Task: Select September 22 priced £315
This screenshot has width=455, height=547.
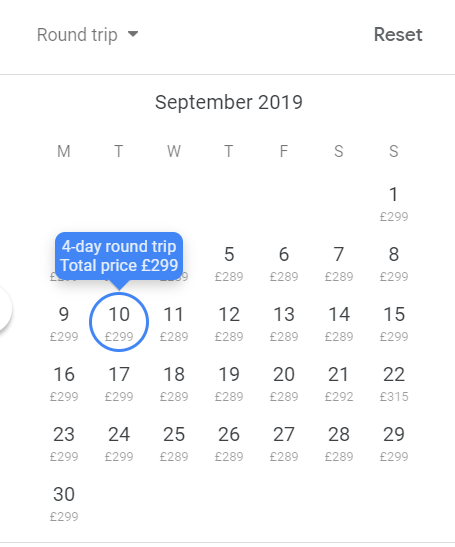Action: (x=394, y=382)
